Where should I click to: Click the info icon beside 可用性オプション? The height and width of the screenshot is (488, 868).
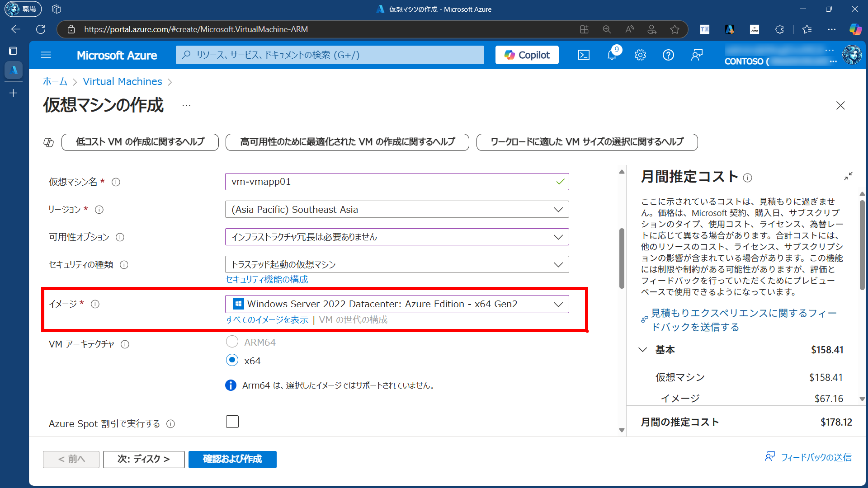[x=120, y=237]
